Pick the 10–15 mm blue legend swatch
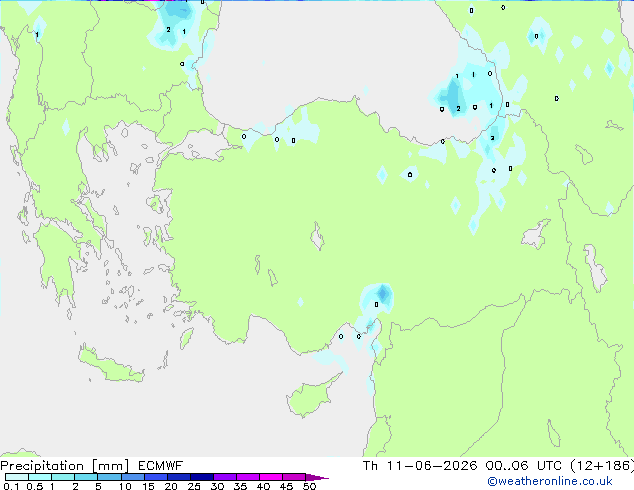634x490 pixels. coord(133,477)
